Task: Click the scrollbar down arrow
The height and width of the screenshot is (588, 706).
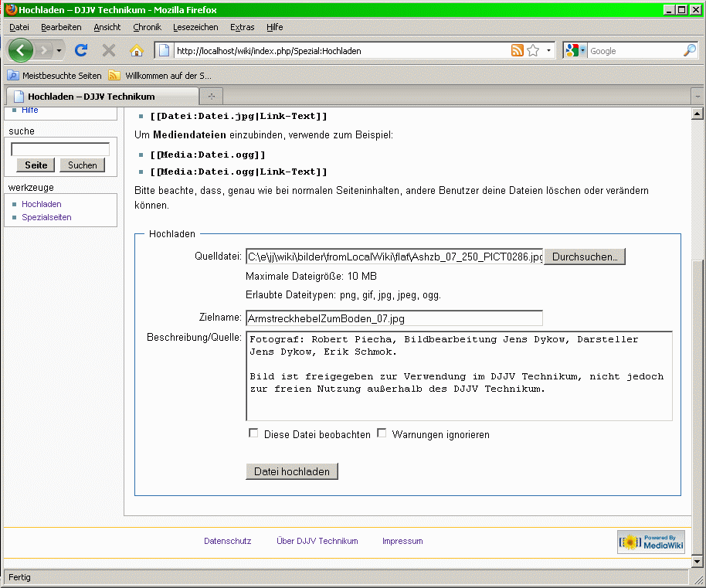Action: pos(697,561)
